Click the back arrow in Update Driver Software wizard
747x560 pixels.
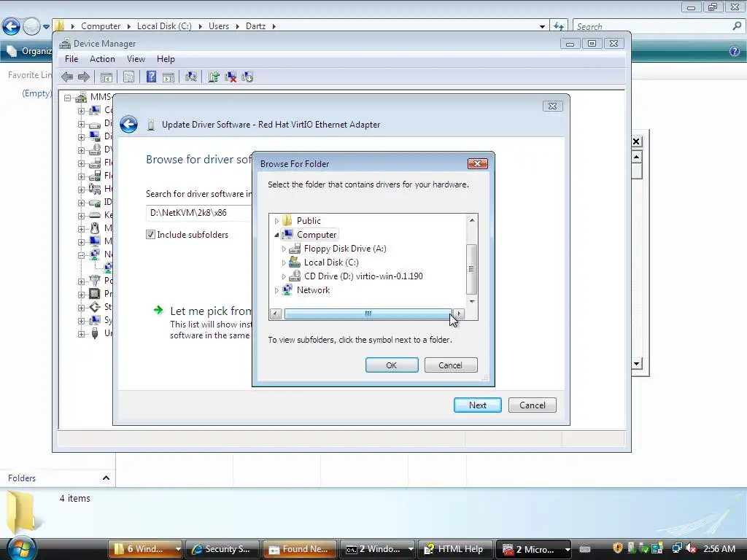128,124
